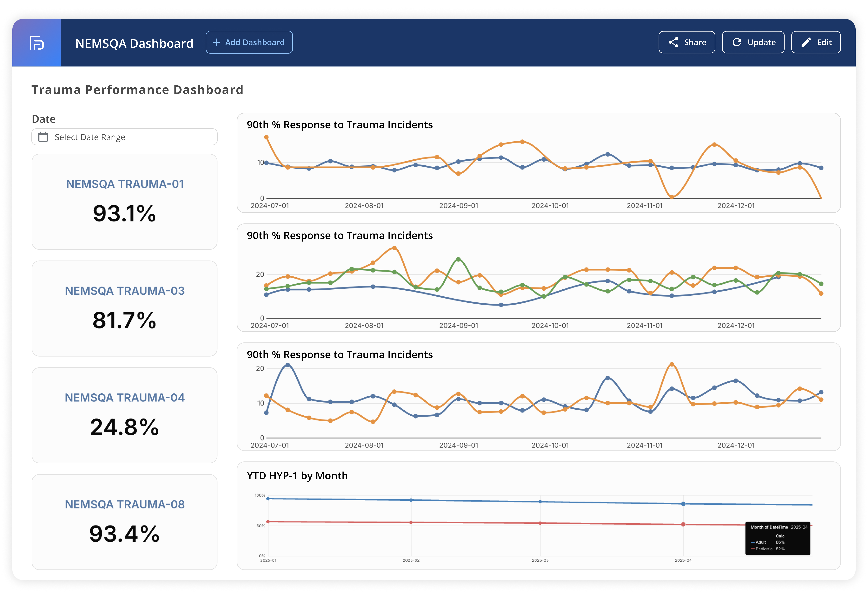
Task: Select the NEMSQA TRAUMA-08 93.4% card
Action: (x=124, y=522)
